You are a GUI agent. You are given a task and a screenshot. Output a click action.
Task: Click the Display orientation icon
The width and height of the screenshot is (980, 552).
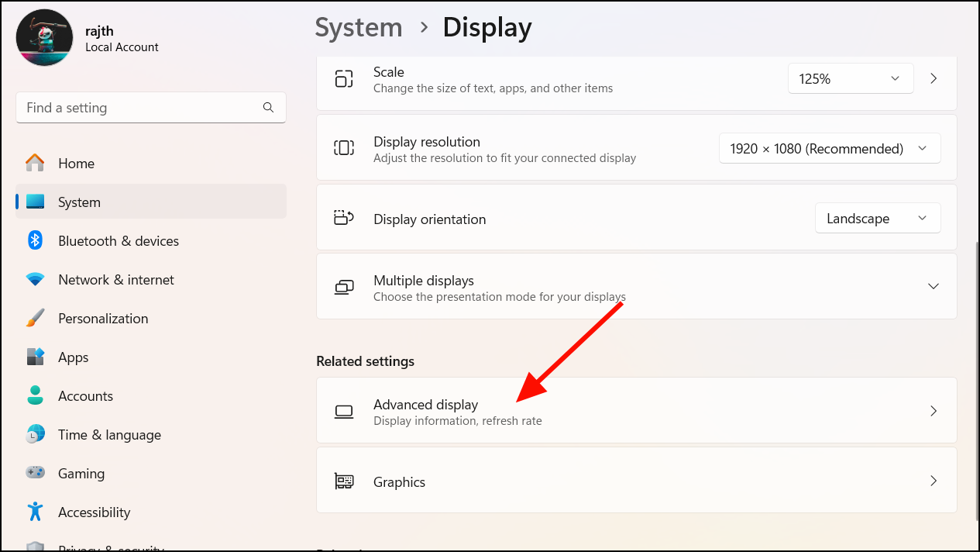343,218
